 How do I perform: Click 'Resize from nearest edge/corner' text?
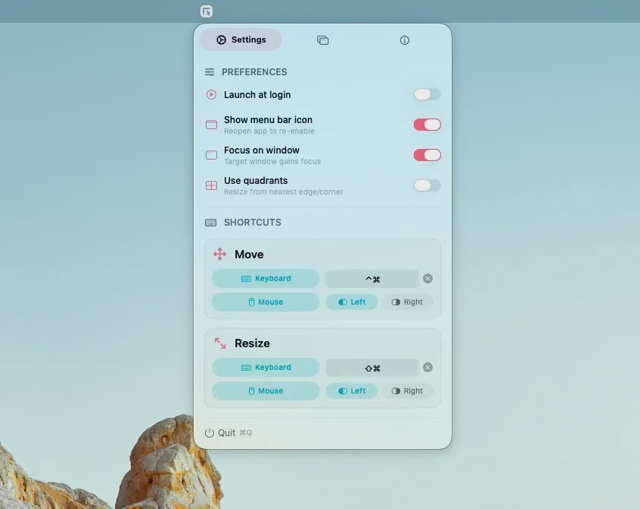[x=283, y=192]
